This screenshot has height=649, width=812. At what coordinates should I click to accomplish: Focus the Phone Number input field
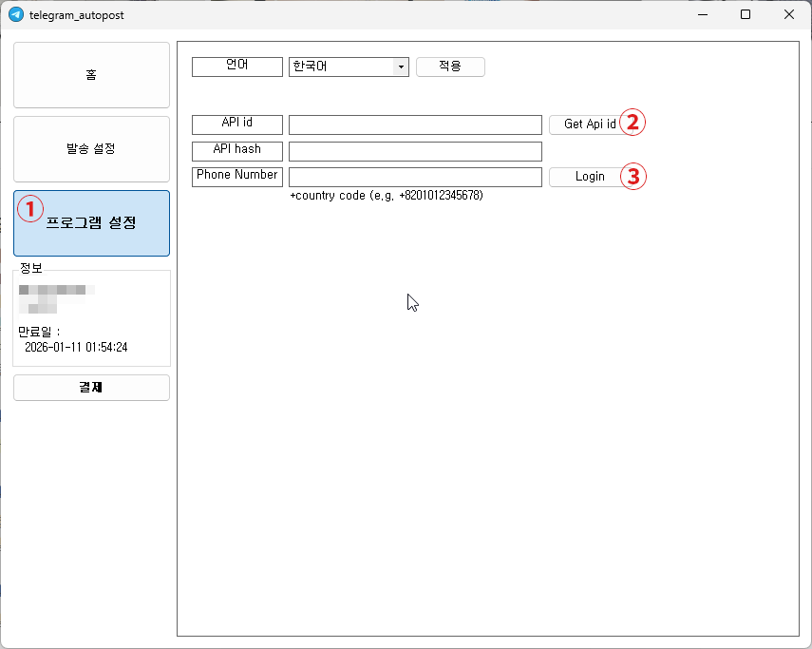(415, 176)
